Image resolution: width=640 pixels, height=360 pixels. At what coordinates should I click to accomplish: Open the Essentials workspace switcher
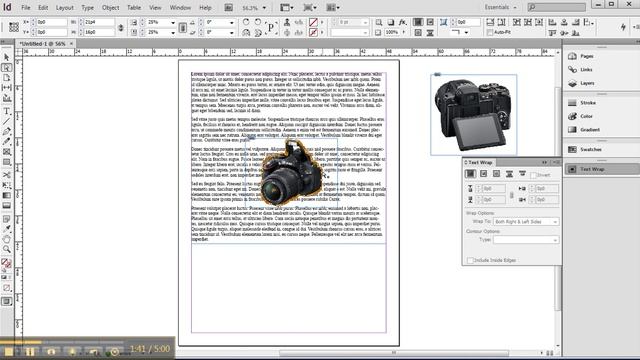(500, 7)
